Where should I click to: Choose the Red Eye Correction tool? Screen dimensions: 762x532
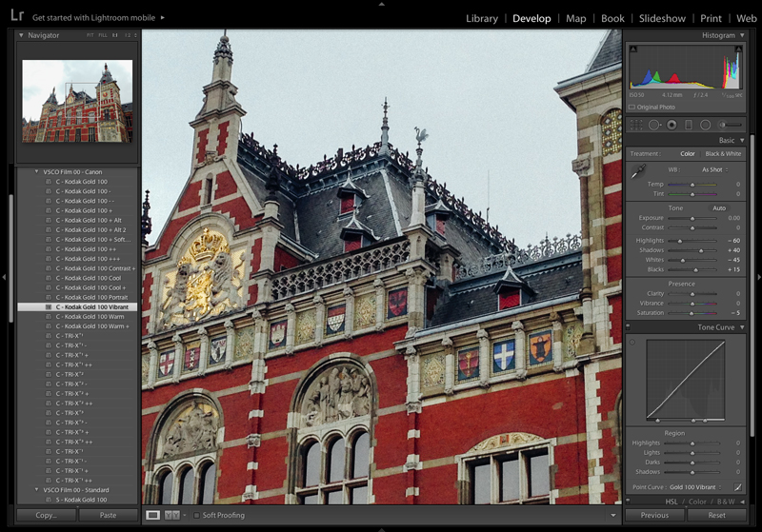pos(672,125)
